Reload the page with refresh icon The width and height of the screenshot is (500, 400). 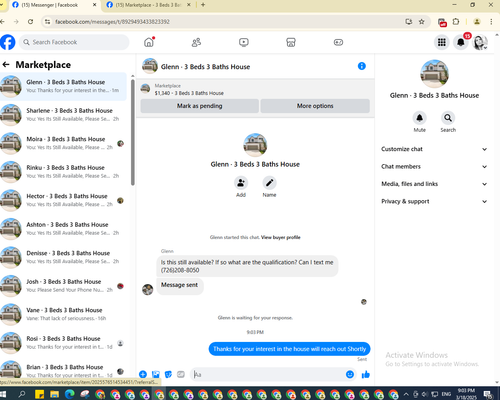point(30,22)
